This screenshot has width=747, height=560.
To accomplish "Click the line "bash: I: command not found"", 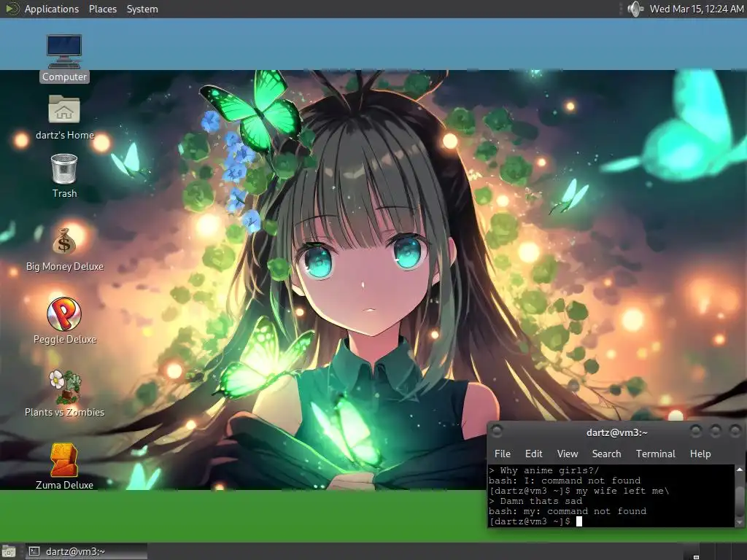I will click(x=565, y=481).
